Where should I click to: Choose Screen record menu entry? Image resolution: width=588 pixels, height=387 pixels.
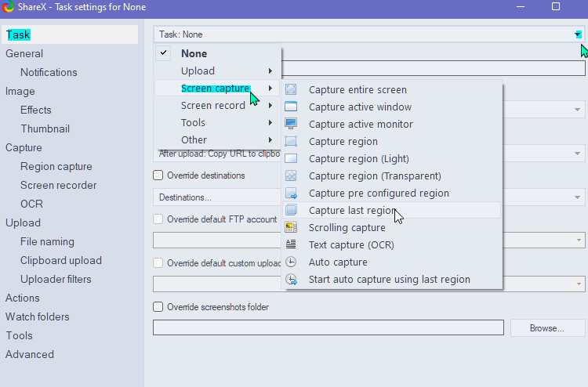click(217, 105)
